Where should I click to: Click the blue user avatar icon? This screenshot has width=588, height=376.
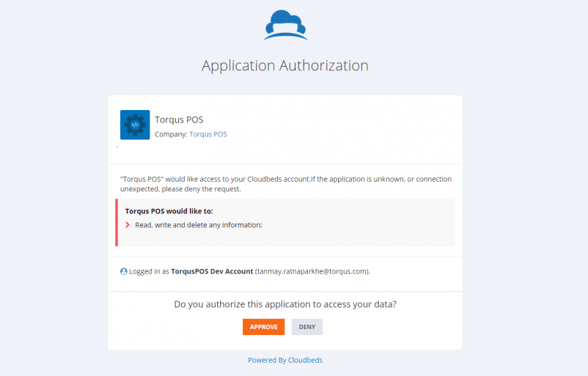pos(124,271)
